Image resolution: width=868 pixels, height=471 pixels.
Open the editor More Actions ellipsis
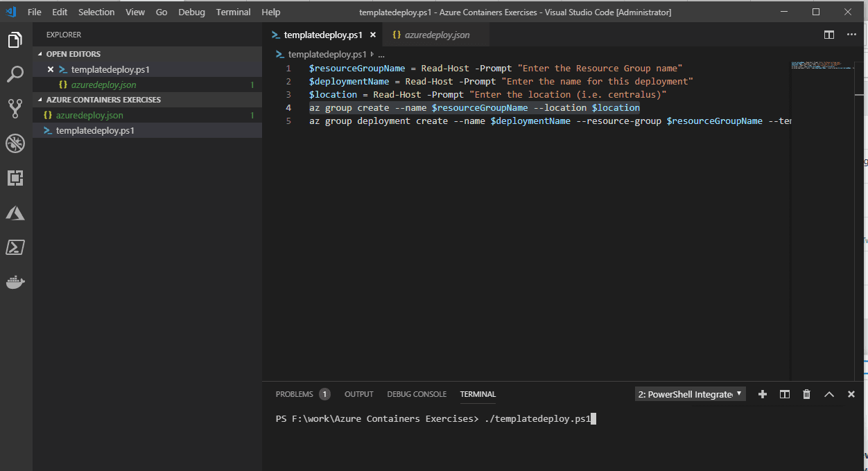click(x=851, y=35)
